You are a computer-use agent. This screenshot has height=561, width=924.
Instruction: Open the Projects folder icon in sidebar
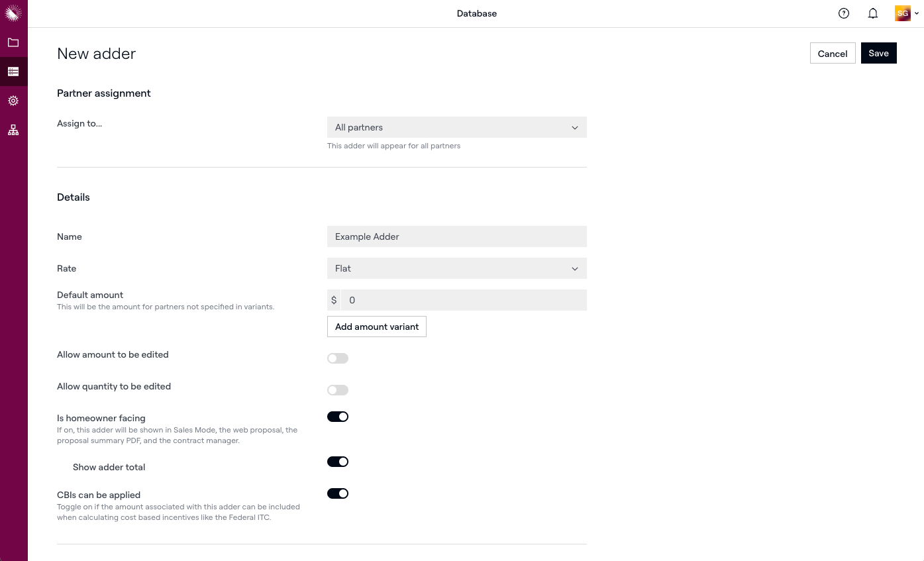coord(13,42)
